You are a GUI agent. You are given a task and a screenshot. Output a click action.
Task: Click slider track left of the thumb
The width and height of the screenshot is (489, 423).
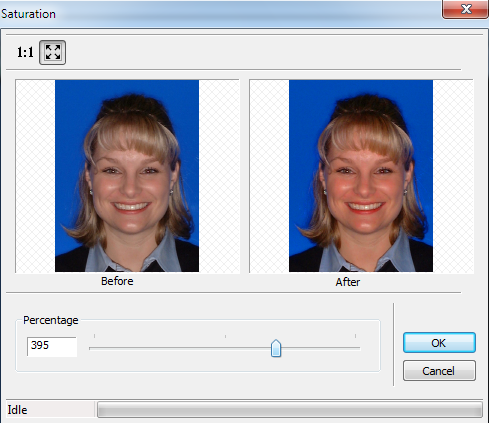(x=180, y=348)
